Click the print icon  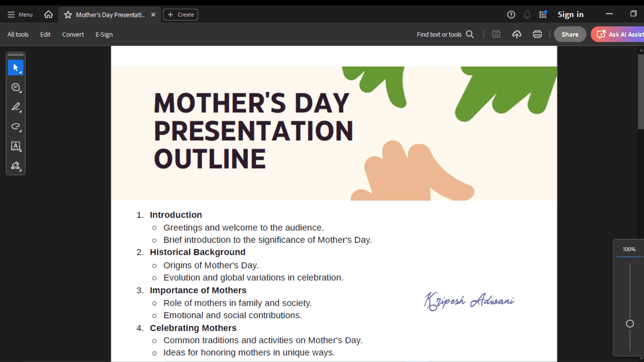[x=537, y=34]
